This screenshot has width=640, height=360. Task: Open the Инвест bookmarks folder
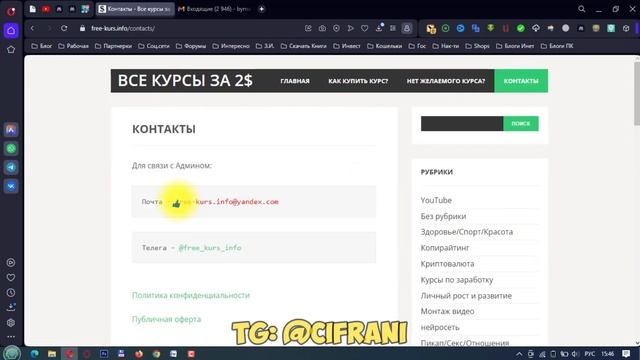click(347, 46)
